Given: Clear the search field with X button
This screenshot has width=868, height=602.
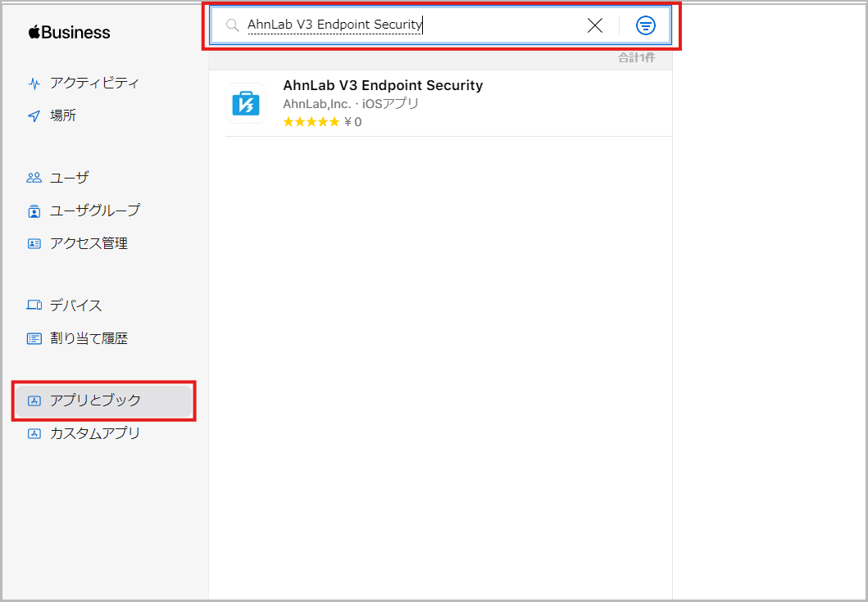Looking at the screenshot, I should tap(595, 25).
